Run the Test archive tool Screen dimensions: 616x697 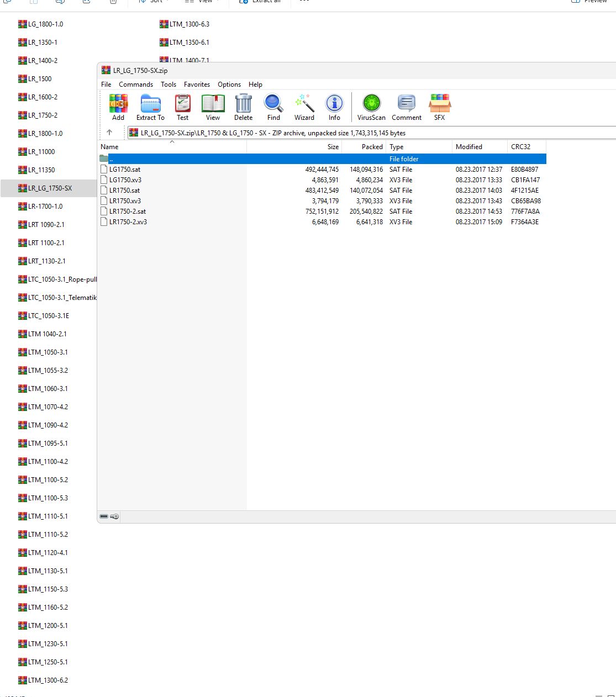[182, 107]
